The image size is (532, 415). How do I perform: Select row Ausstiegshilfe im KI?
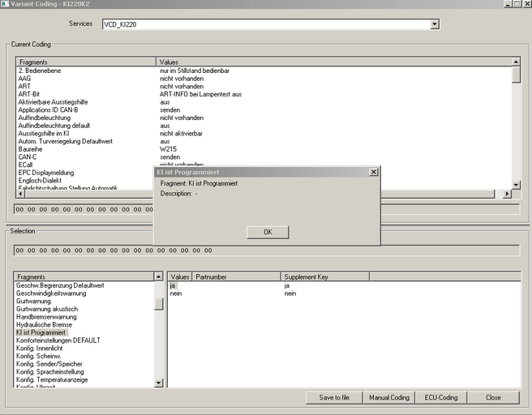tap(44, 133)
